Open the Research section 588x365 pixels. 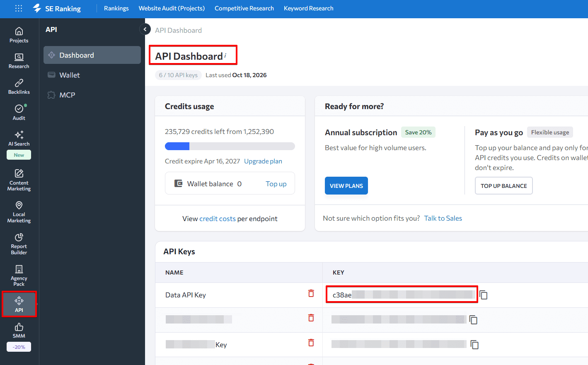19,61
